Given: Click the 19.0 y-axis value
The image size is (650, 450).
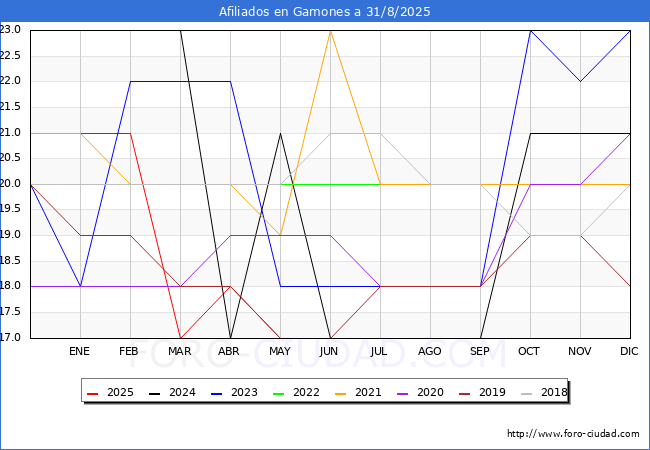Looking at the screenshot, I should 10,235.
